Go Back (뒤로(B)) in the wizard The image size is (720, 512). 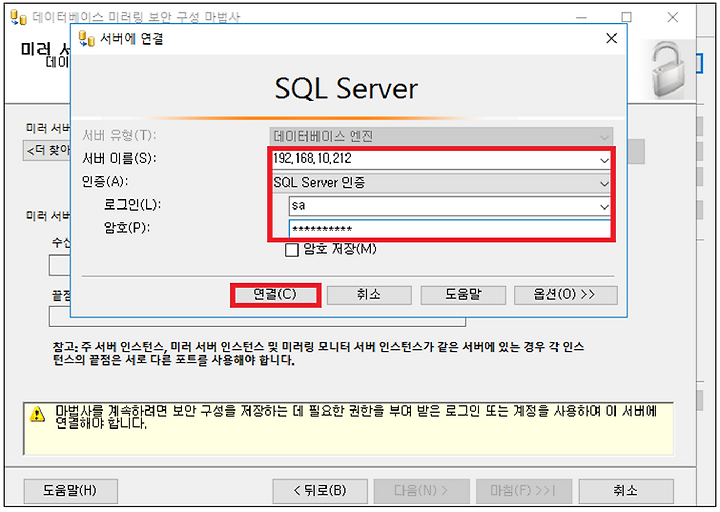[x=320, y=491]
